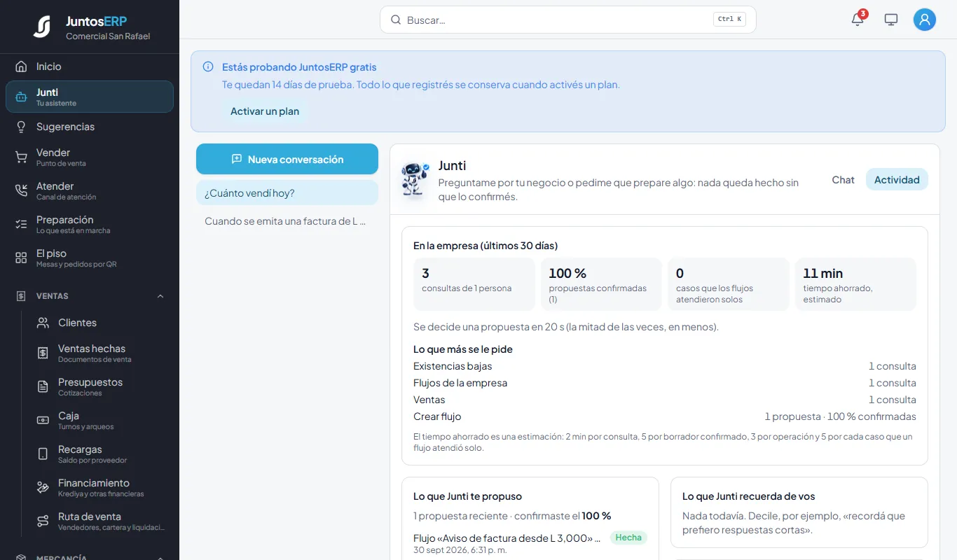Click the Vender shopping cart icon

coord(21,157)
